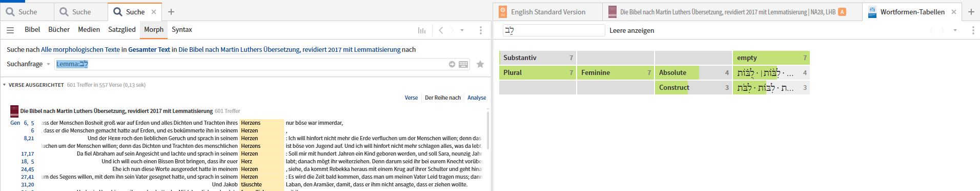Open search history dropdown arrow
Screen dimensions: 980x191
(x=462, y=30)
